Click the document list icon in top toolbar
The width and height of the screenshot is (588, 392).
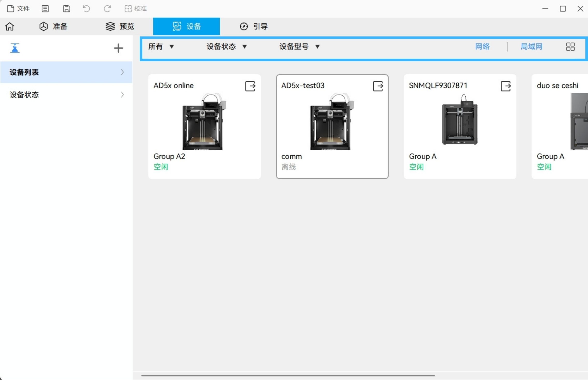tap(45, 9)
